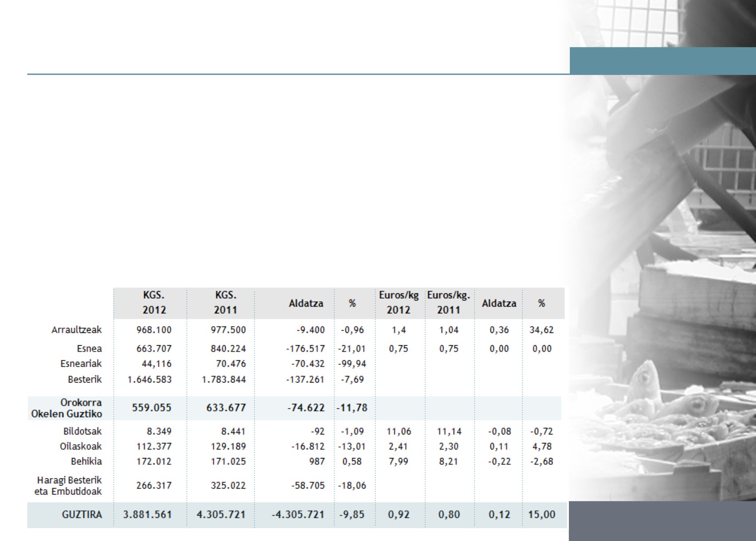Viewport: 756px width, 541px height.
Task: Select the percentage -21,01
Action: tap(352, 348)
